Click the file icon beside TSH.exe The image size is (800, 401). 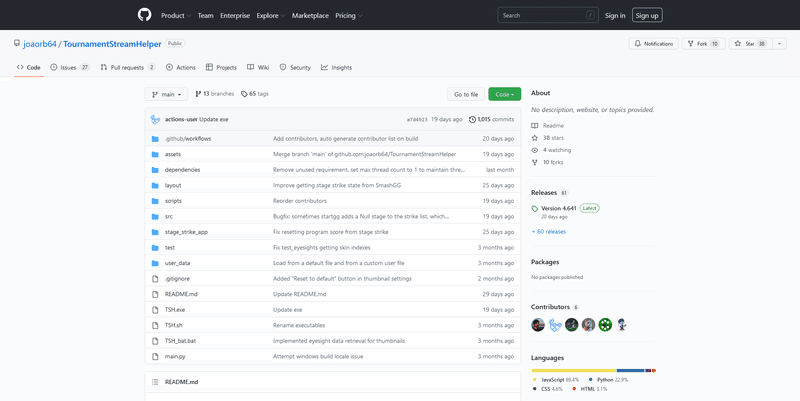click(x=155, y=310)
